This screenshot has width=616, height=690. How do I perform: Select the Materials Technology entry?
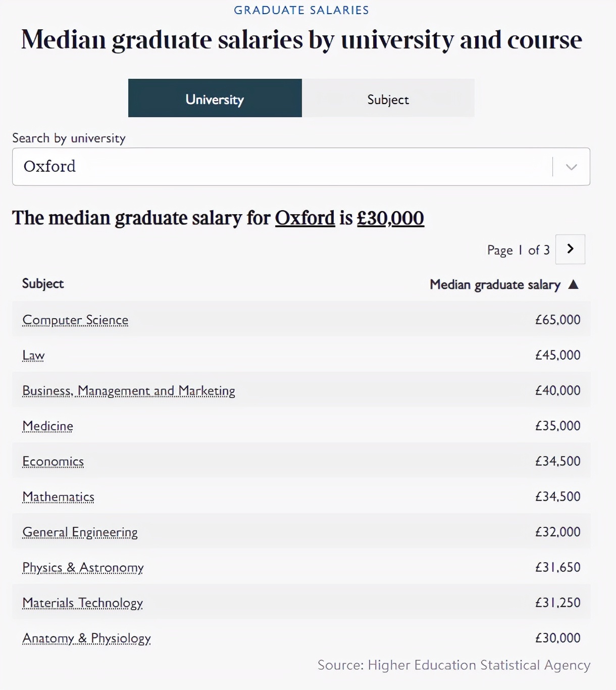[x=82, y=603]
